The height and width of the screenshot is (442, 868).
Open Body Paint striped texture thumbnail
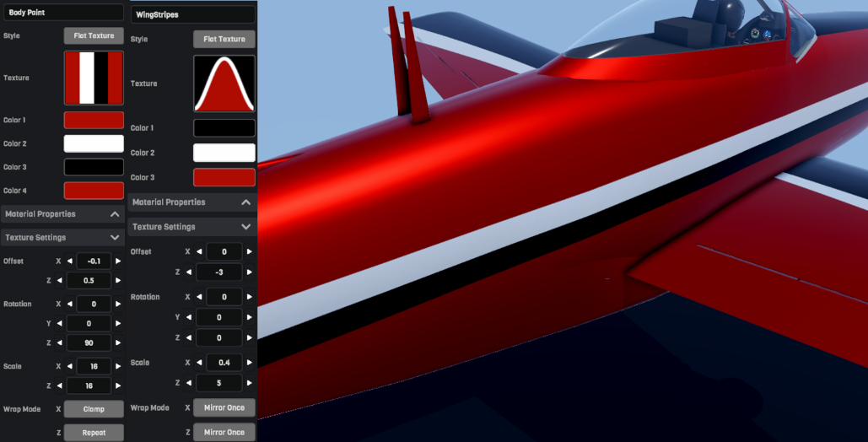click(x=94, y=78)
